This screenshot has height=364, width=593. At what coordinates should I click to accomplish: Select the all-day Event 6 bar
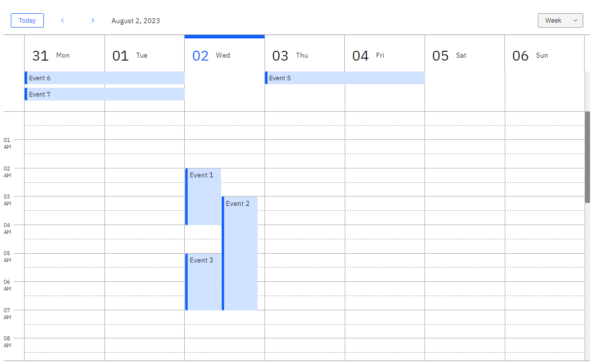click(104, 78)
